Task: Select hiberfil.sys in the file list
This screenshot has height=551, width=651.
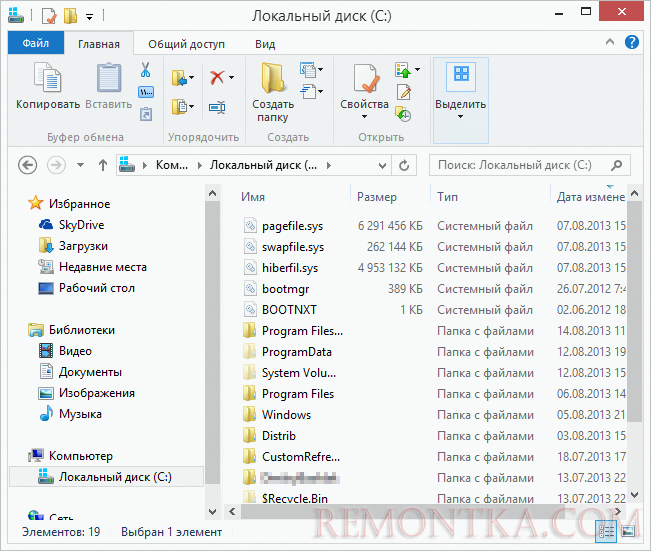Action: tap(290, 268)
